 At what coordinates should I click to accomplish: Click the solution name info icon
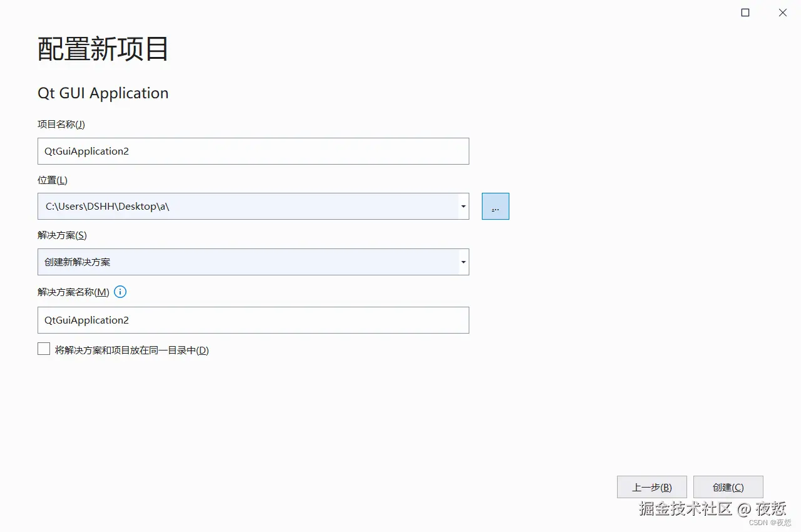(120, 292)
